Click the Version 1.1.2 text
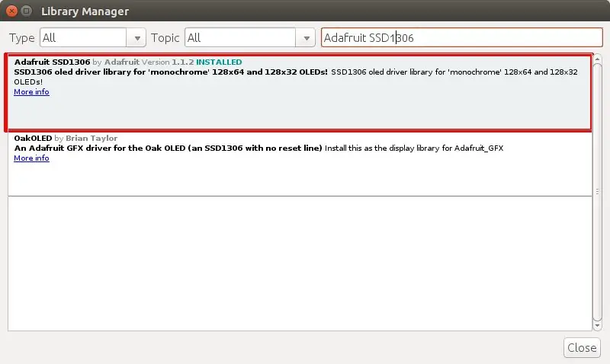Screen dimensions: 610x364 [x=168, y=62]
